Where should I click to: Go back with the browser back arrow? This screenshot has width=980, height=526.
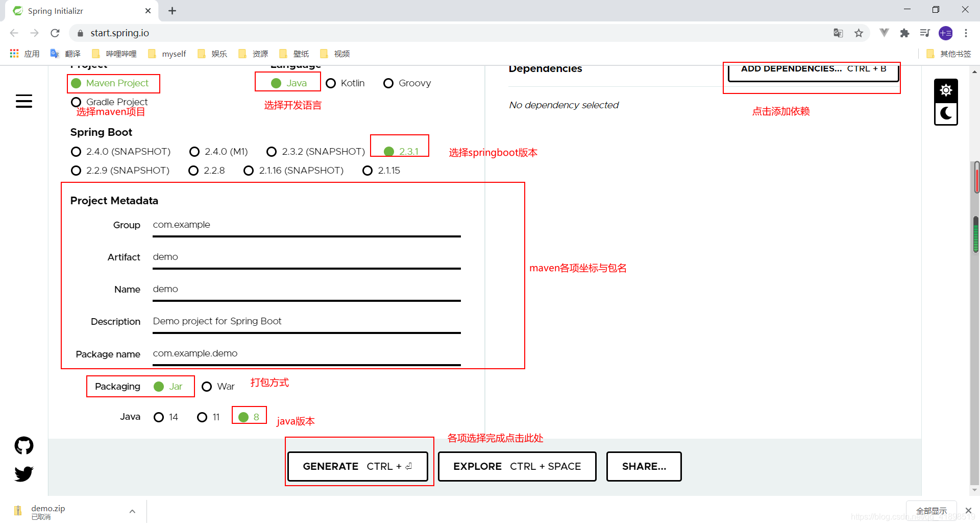14,33
